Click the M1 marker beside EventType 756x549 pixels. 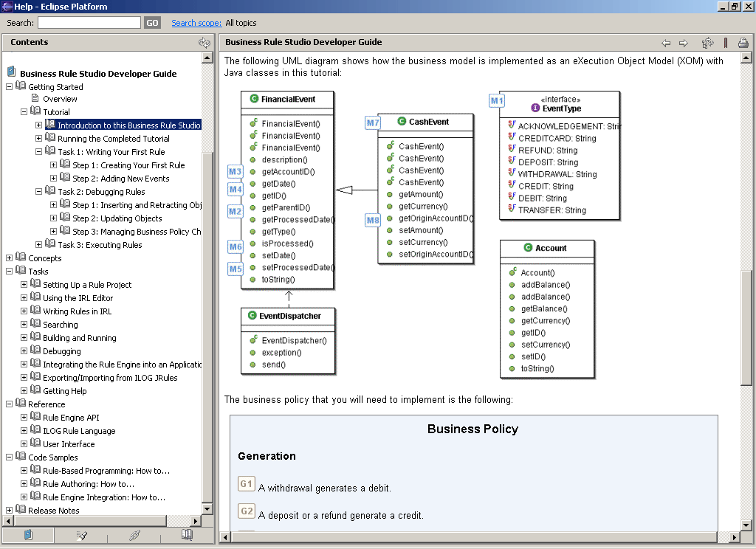pyautogui.click(x=497, y=101)
